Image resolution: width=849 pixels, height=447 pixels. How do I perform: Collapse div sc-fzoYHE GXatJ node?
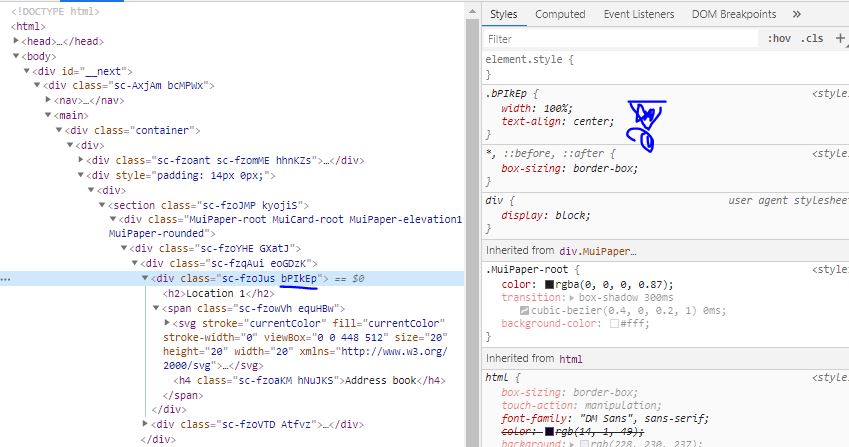coord(123,248)
